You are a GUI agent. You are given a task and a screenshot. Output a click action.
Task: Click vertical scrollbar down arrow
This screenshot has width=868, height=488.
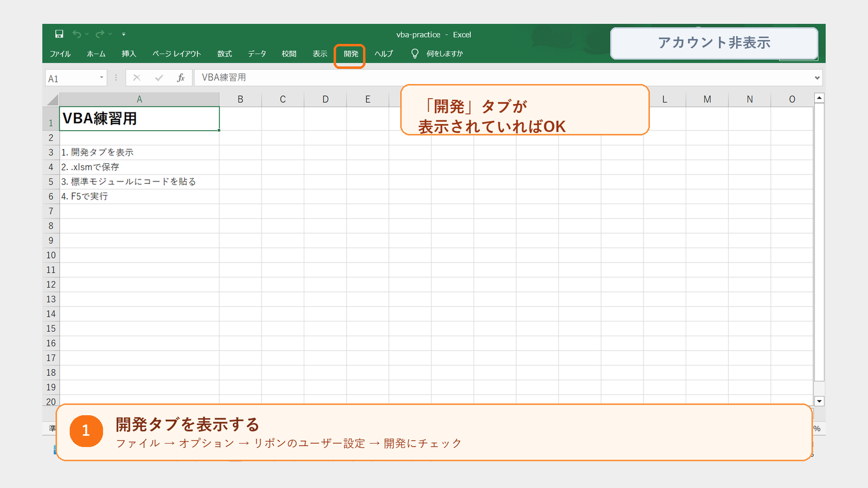tap(819, 401)
